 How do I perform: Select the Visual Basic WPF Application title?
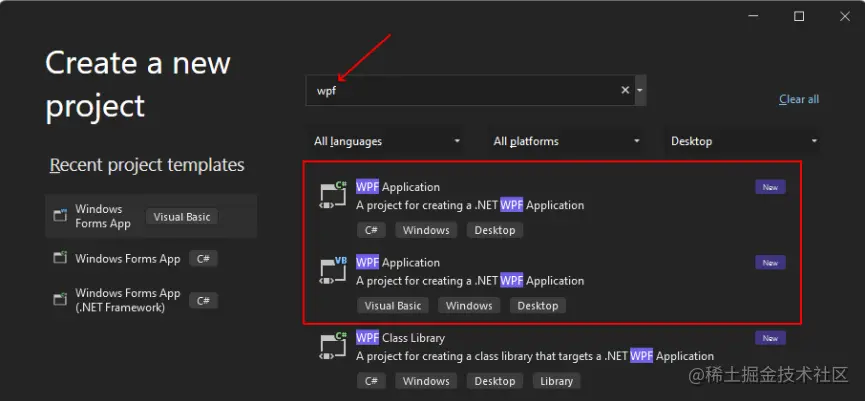(398, 263)
